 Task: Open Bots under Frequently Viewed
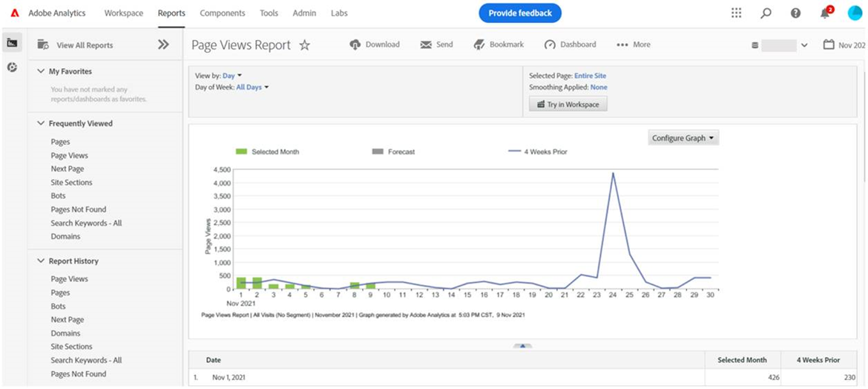click(58, 195)
